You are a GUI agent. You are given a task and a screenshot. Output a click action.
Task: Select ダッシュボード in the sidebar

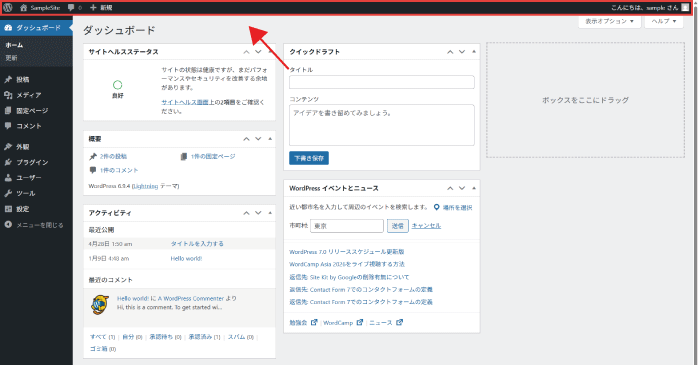coord(36,28)
